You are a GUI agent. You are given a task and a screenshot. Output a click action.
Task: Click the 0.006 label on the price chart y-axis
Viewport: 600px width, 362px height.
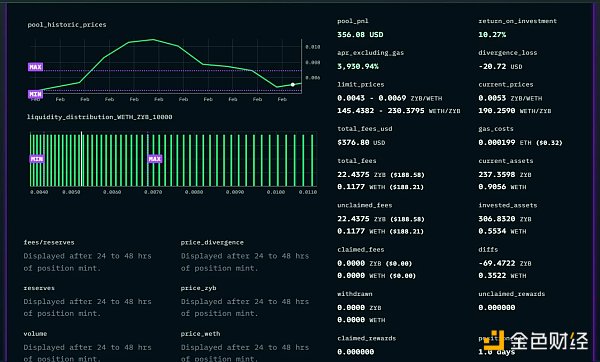[x=313, y=78]
